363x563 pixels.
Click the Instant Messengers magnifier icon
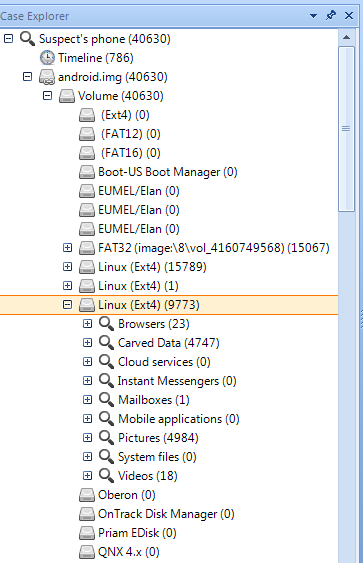(x=107, y=381)
